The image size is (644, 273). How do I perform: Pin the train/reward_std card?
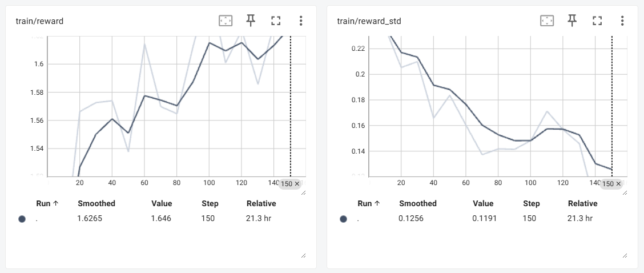[572, 21]
